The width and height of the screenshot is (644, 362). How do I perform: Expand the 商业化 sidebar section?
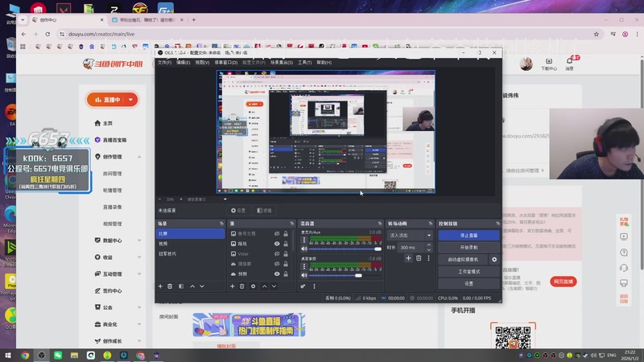(139, 324)
